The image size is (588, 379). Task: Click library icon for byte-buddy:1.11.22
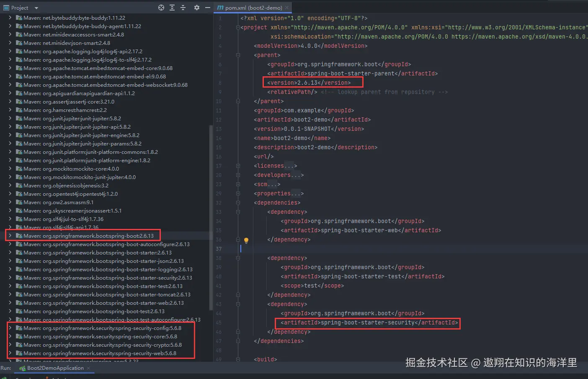[19, 18]
